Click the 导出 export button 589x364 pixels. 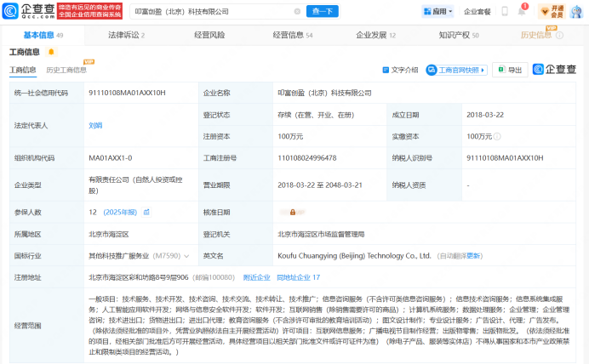(510, 70)
